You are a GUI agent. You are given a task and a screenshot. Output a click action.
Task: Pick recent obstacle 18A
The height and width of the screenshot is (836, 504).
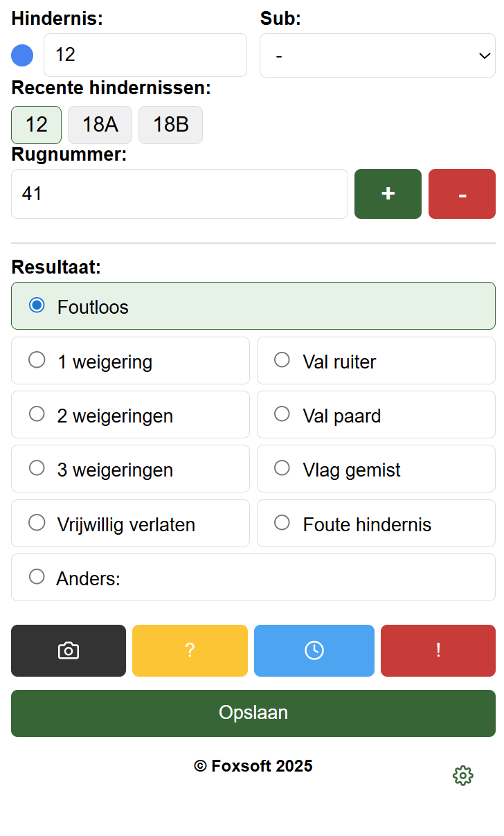pos(100,125)
